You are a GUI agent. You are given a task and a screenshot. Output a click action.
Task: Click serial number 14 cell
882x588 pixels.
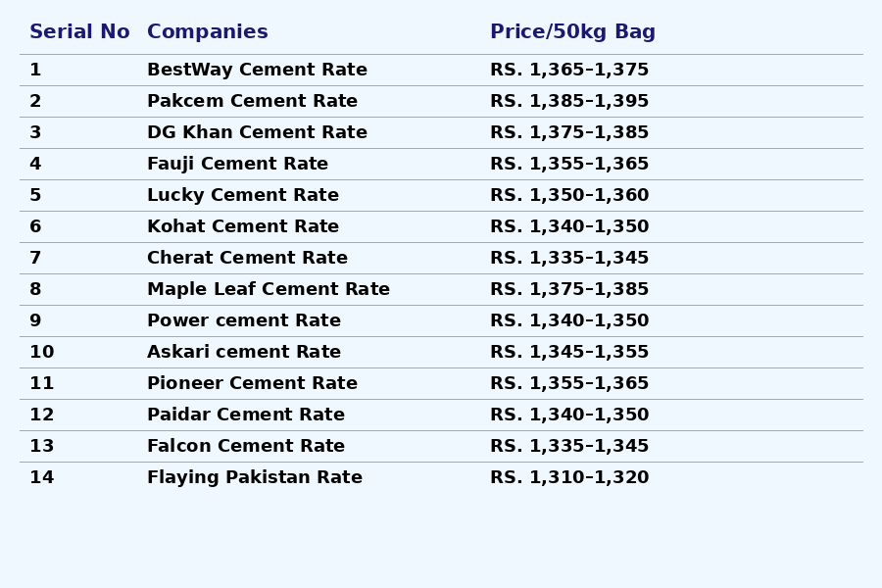(x=42, y=478)
